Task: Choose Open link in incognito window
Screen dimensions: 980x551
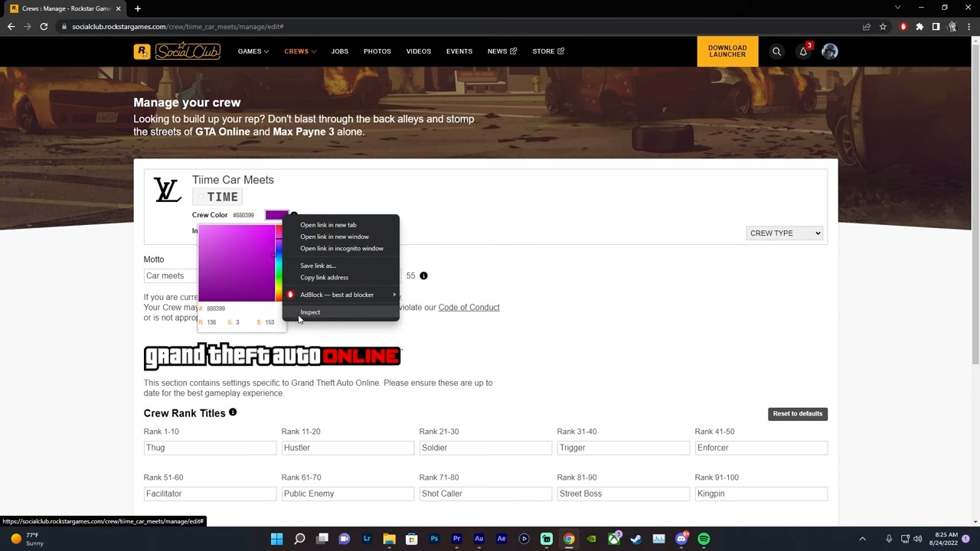Action: pyautogui.click(x=341, y=248)
